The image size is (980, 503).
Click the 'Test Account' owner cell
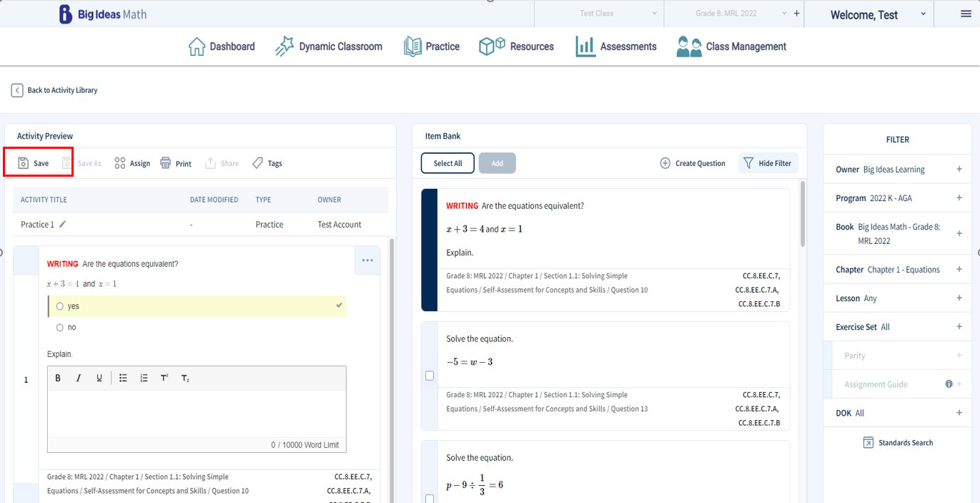[340, 225]
